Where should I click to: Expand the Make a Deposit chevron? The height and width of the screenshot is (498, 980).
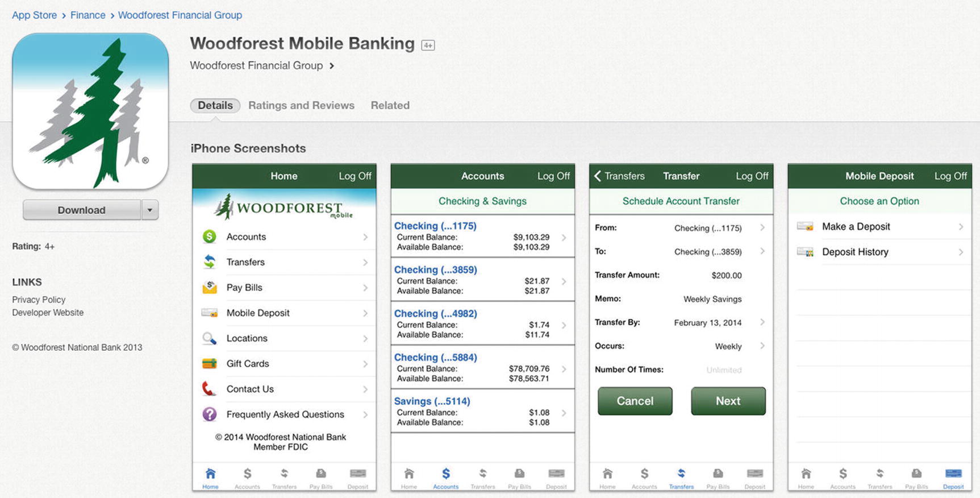pos(961,227)
